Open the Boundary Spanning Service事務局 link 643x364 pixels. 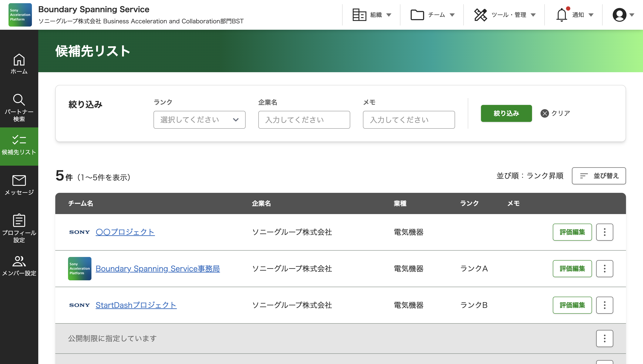point(158,268)
